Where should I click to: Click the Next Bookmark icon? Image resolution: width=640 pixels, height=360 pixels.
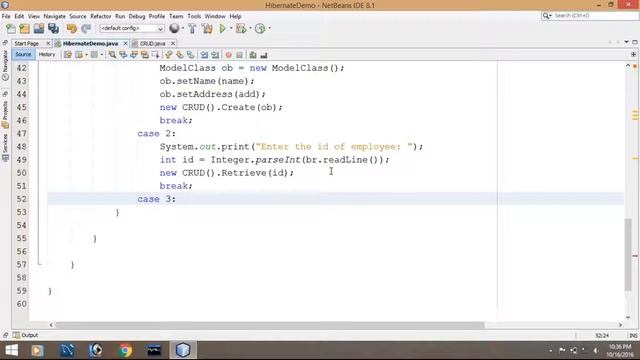pyautogui.click(x=180, y=55)
